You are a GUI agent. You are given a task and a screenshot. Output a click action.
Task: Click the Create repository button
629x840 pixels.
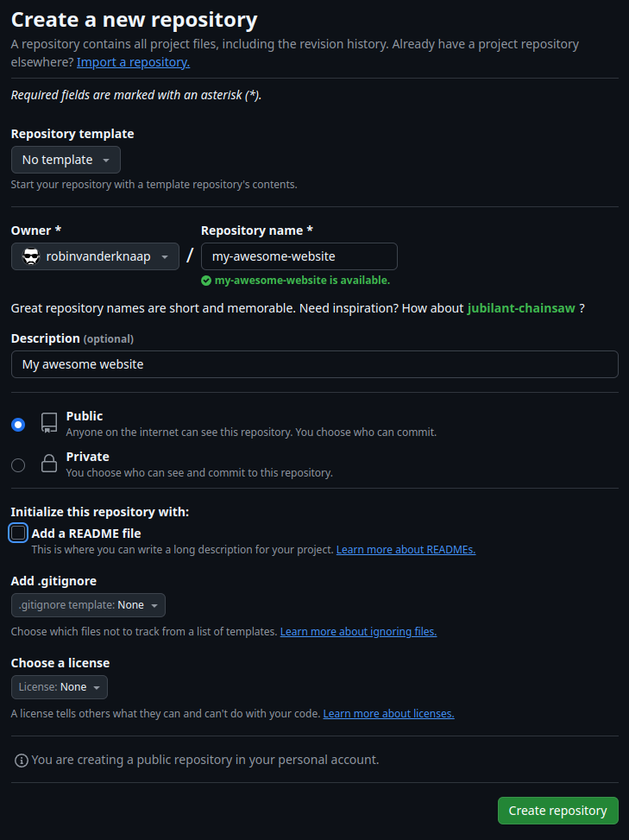pyautogui.click(x=557, y=811)
